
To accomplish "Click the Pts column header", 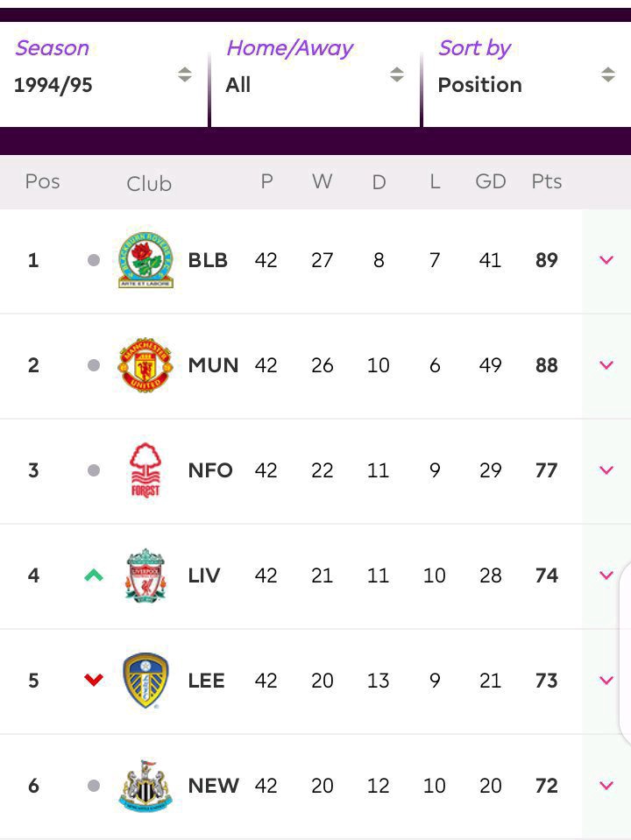I will click(546, 181).
